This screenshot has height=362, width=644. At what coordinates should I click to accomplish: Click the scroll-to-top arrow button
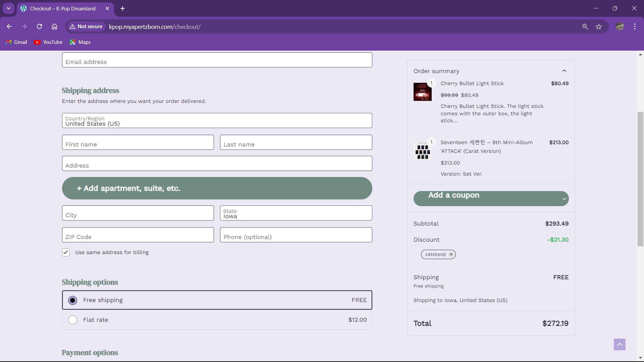[x=620, y=344]
